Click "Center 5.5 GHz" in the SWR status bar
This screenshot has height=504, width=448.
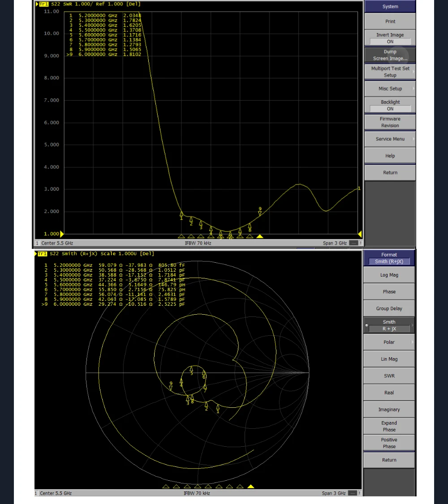(x=57, y=243)
